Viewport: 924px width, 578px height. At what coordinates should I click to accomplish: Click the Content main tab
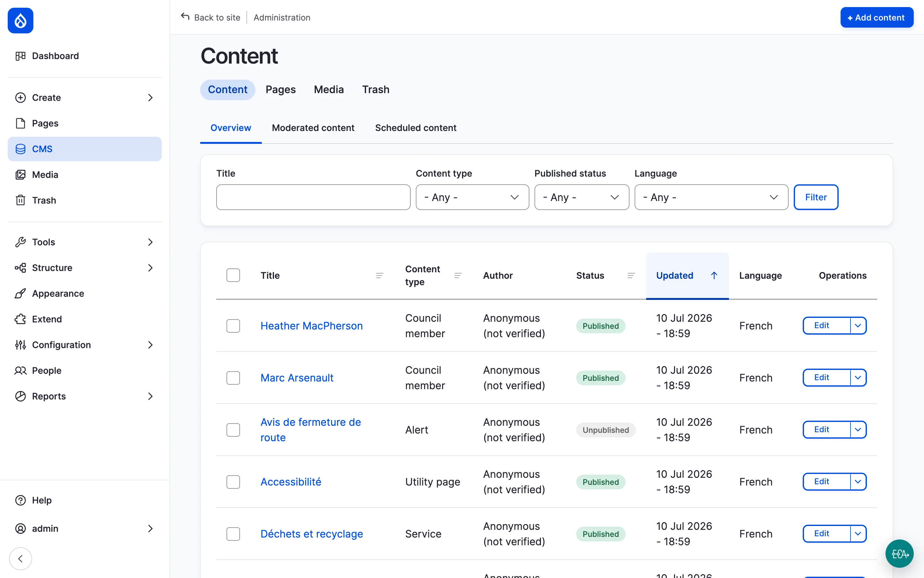pos(227,90)
